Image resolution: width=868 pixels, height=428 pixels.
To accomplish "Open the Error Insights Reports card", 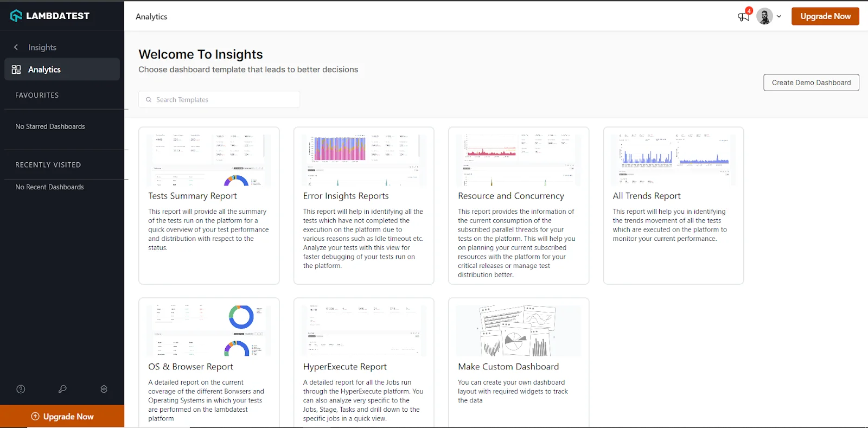I will 363,206.
